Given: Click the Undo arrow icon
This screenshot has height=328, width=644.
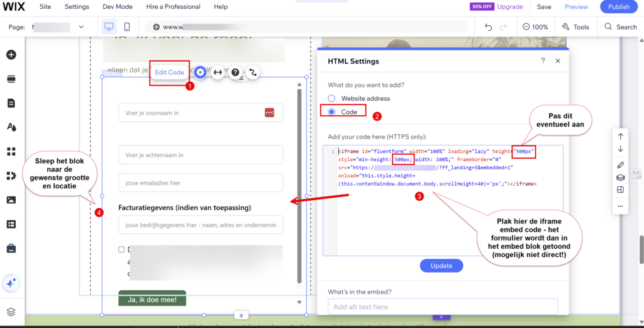Looking at the screenshot, I should pyautogui.click(x=489, y=27).
